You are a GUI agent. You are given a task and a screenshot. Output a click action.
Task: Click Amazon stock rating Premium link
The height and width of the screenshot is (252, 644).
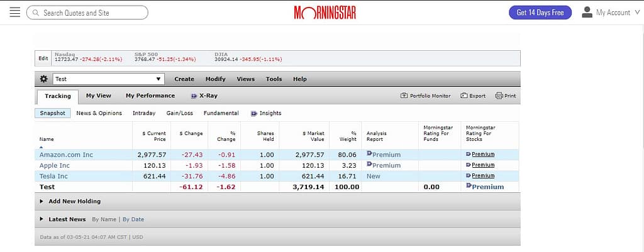(x=483, y=155)
